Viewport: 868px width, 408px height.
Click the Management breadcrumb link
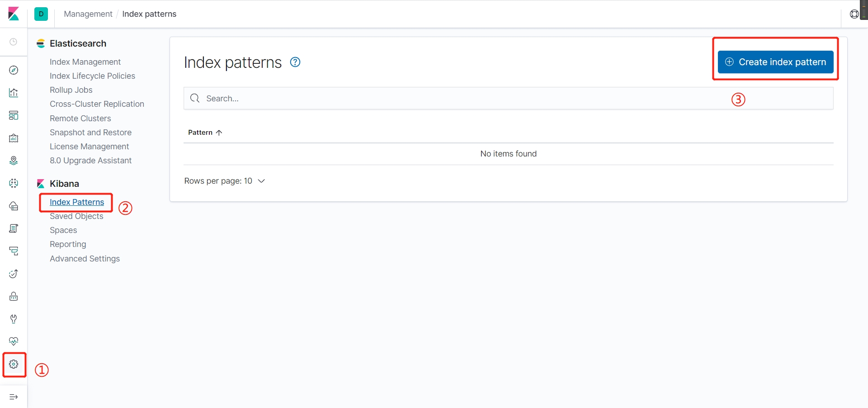point(88,14)
